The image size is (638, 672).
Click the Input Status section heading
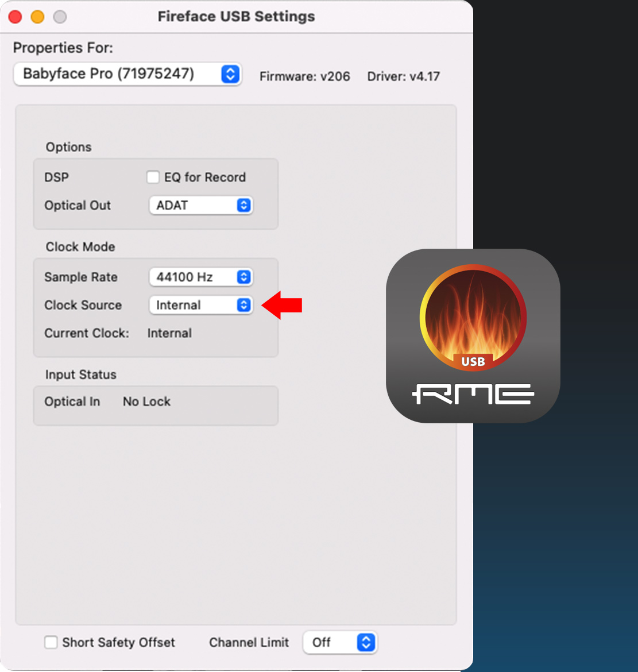(80, 374)
